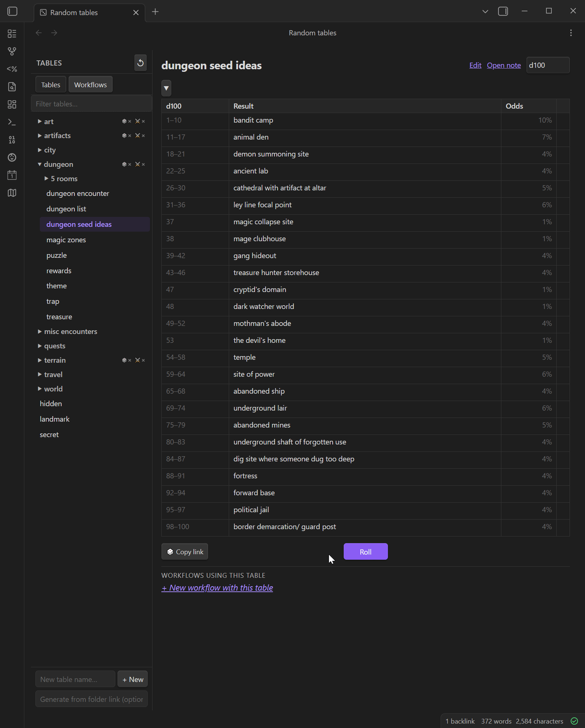Toggle the dice marker on terrain row
The width and height of the screenshot is (585, 728).
tap(126, 360)
